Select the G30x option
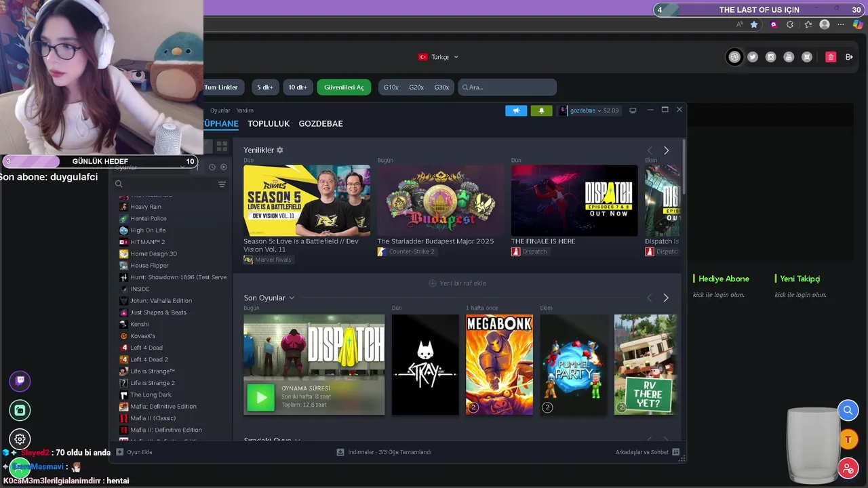Screen dimensions: 868x488 coord(441,87)
